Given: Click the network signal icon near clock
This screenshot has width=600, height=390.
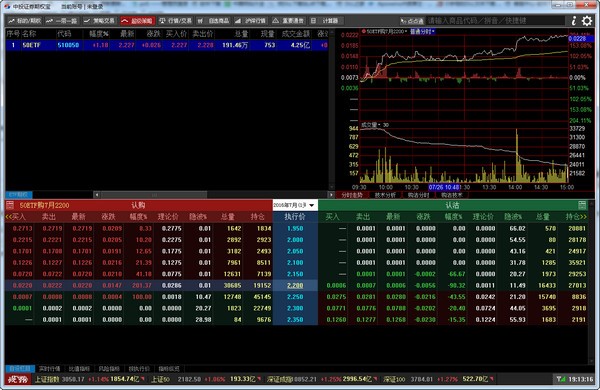Looking at the screenshot, I should pos(561,379).
